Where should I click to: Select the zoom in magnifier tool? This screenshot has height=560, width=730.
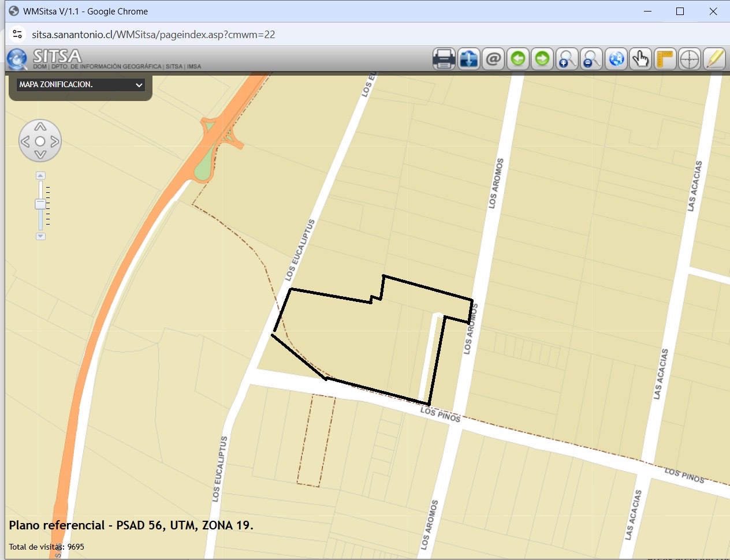[x=567, y=59]
